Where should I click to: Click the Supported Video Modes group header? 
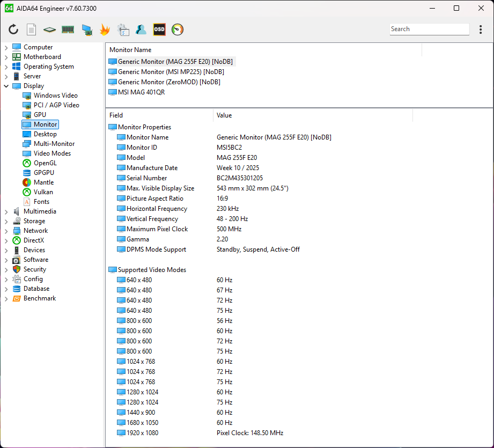coord(148,270)
